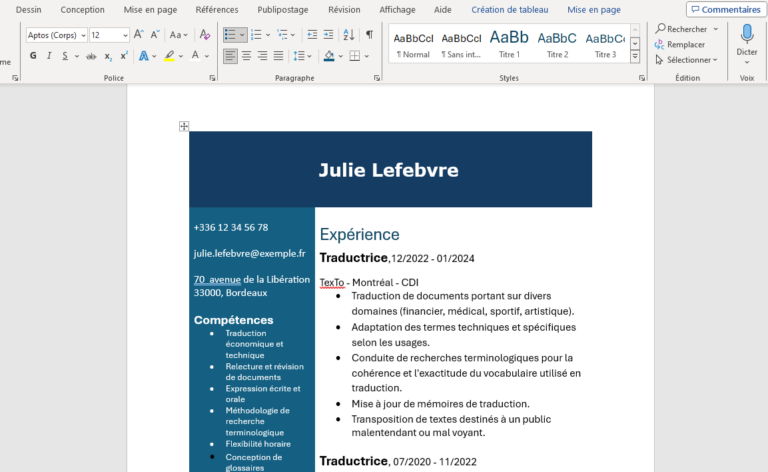Open Sélectionner menu
The image size is (768, 472).
point(686,60)
